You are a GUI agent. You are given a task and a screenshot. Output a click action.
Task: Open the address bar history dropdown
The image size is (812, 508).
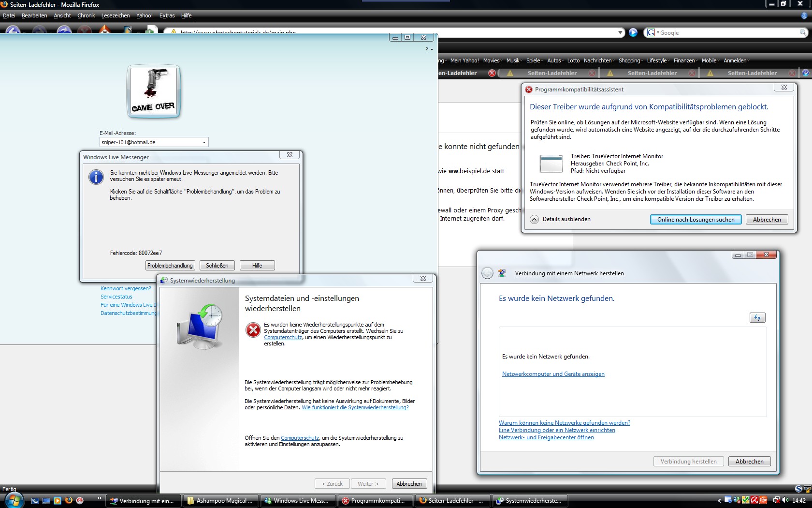point(621,32)
